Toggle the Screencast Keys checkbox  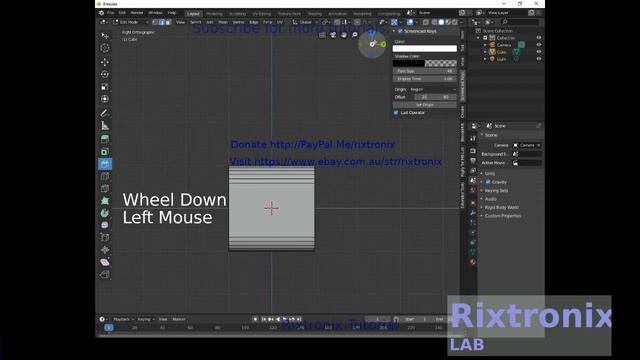tap(400, 31)
